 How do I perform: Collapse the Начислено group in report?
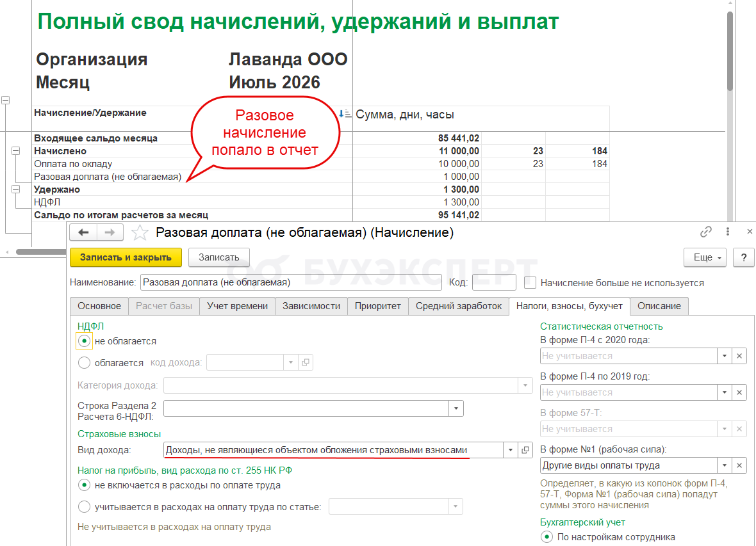click(16, 151)
